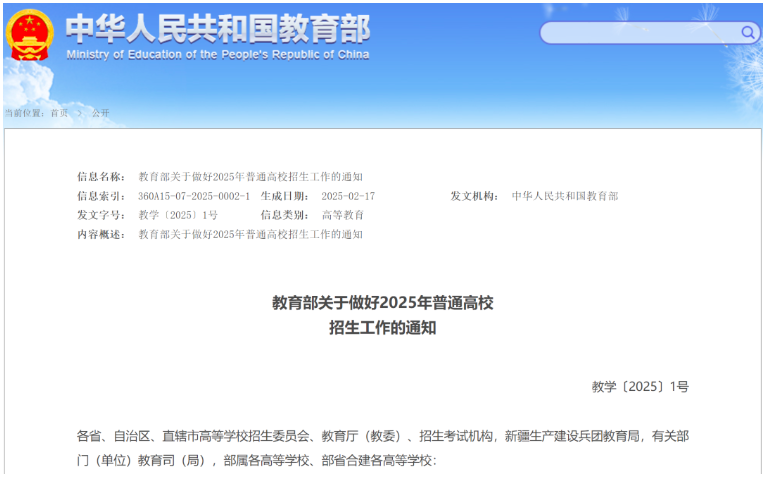Open the 首页 breadcrumb link

[x=59, y=113]
